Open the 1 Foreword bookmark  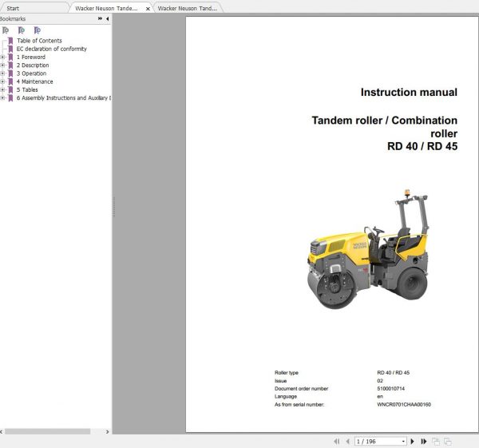coord(31,57)
